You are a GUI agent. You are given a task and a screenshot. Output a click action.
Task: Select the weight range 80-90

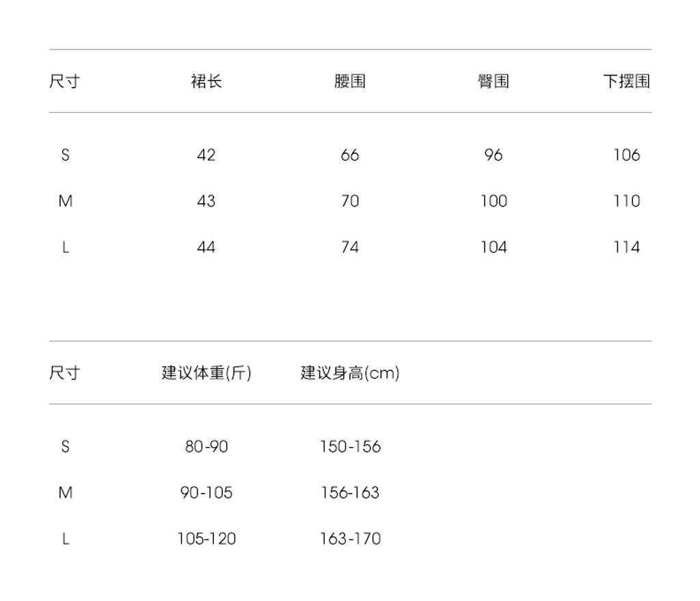point(206,447)
